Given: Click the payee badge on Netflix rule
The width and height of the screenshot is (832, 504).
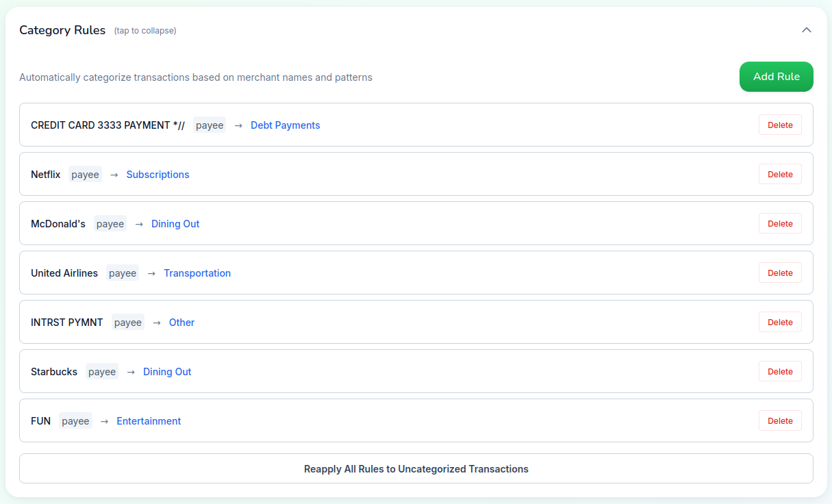Looking at the screenshot, I should click(x=85, y=174).
